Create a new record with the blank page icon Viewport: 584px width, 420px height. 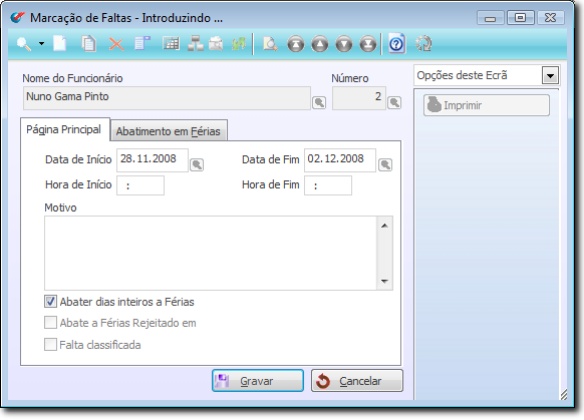(60, 44)
